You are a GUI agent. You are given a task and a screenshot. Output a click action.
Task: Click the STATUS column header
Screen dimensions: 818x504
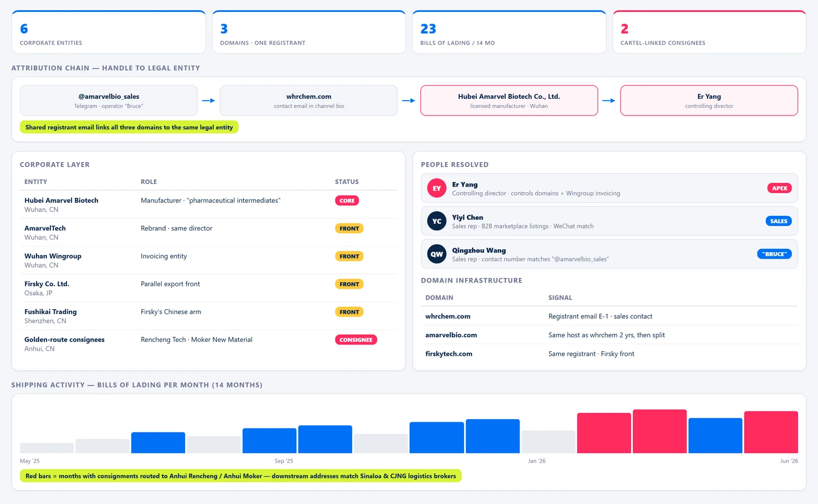[347, 182]
